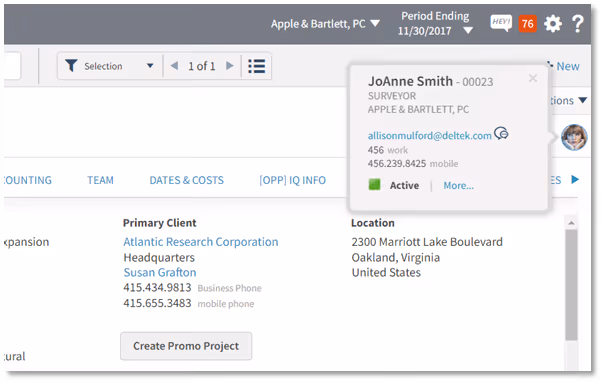602x382 pixels.
Task: Open the partially visible ACCOUNTING tab
Action: coord(28,180)
